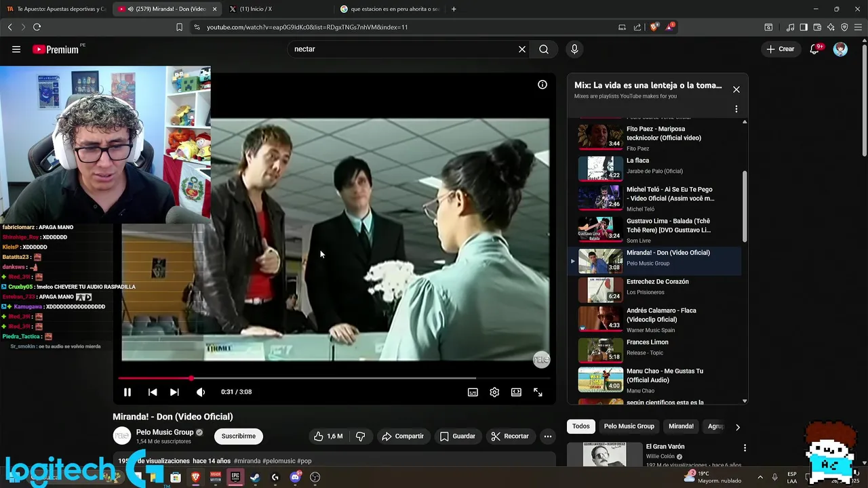
Task: Like the video with 1,6 M likes
Action: tap(329, 436)
